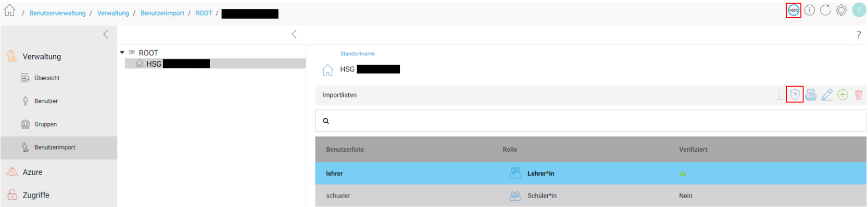Click the 100% zoom indicator icon
The image size is (868, 207).
pos(794,10)
